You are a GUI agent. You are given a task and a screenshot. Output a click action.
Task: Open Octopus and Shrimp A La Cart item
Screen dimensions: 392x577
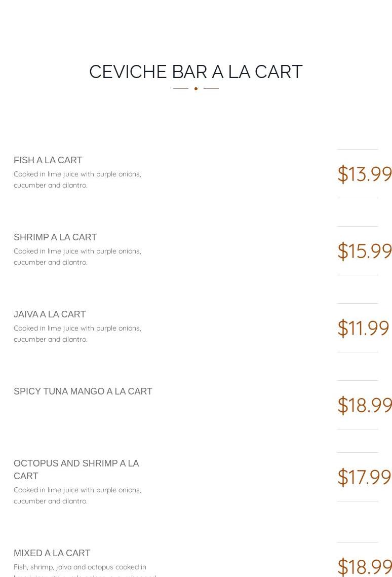(76, 470)
